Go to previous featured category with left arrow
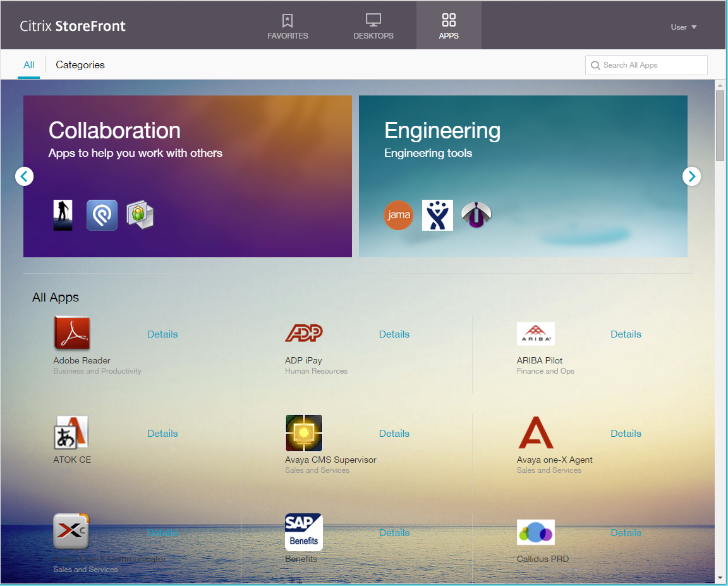The width and height of the screenshot is (728, 586). click(24, 176)
